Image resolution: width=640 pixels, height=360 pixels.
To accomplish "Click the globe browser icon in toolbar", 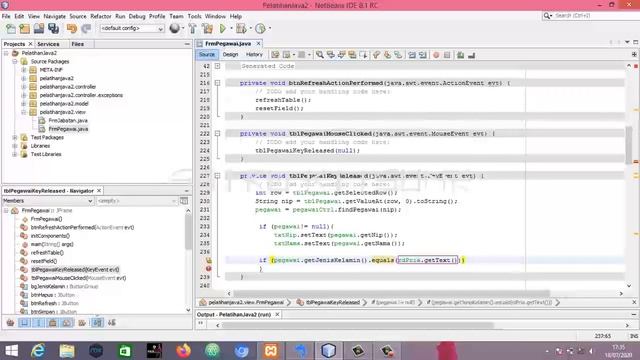I will coord(174,28).
